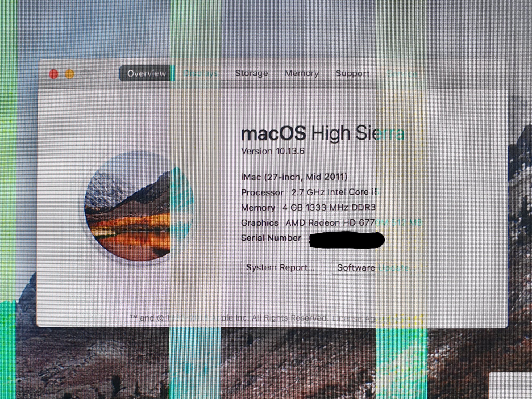Click the High Sierra mountain logo

pos(138,207)
